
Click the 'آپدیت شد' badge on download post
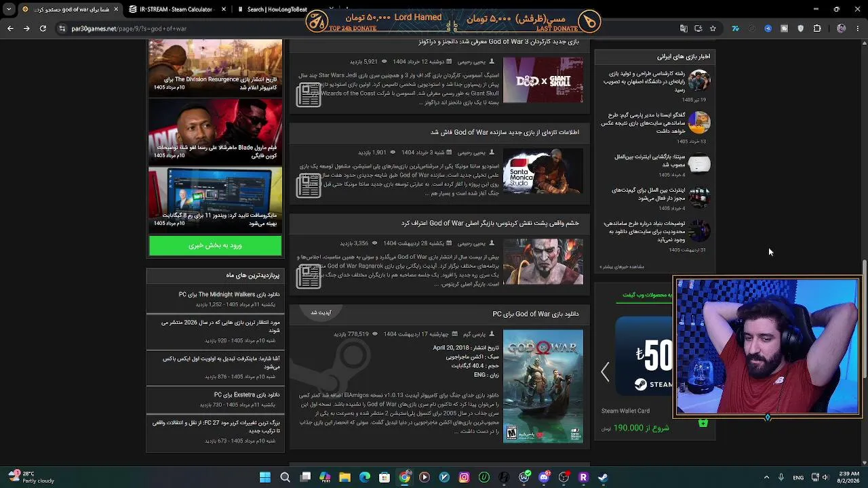click(x=321, y=312)
